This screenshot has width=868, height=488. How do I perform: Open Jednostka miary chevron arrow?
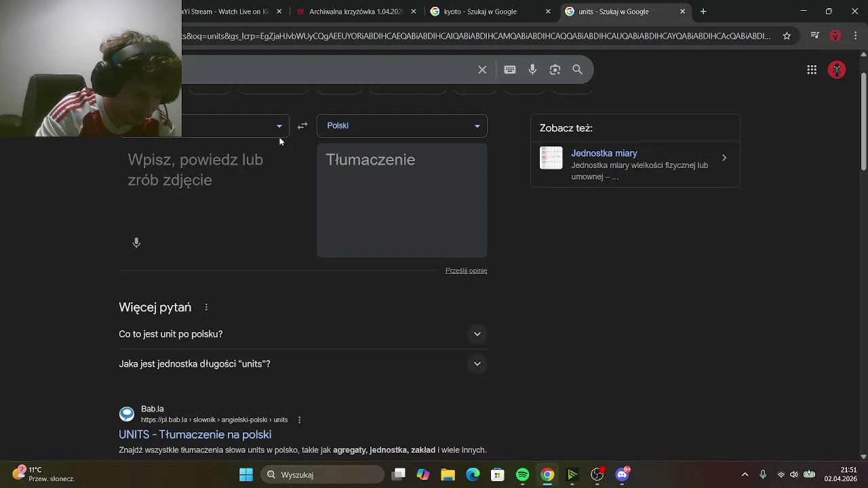724,158
